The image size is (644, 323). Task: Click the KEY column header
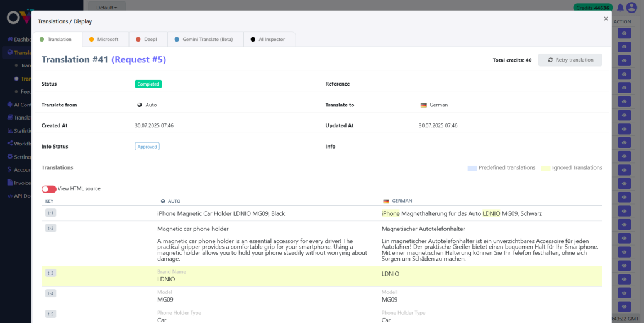coord(49,201)
